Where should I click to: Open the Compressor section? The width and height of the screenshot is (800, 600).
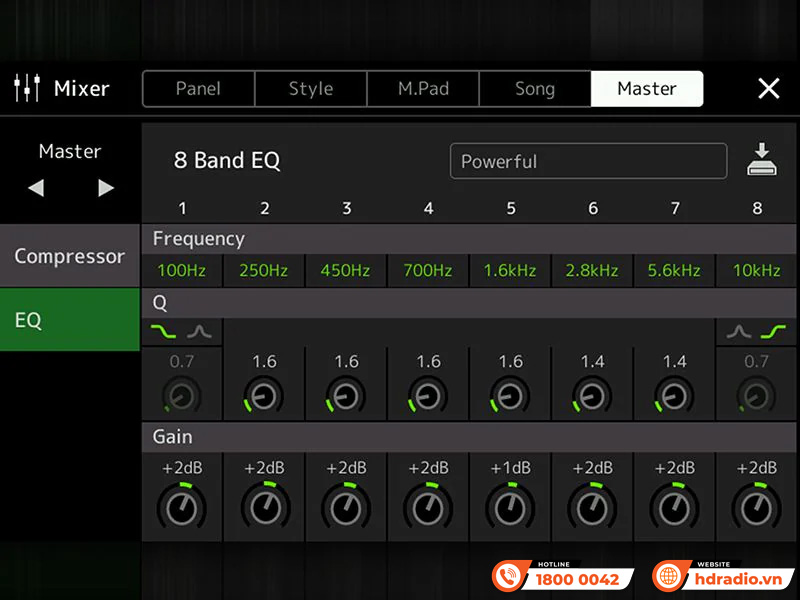[70, 256]
